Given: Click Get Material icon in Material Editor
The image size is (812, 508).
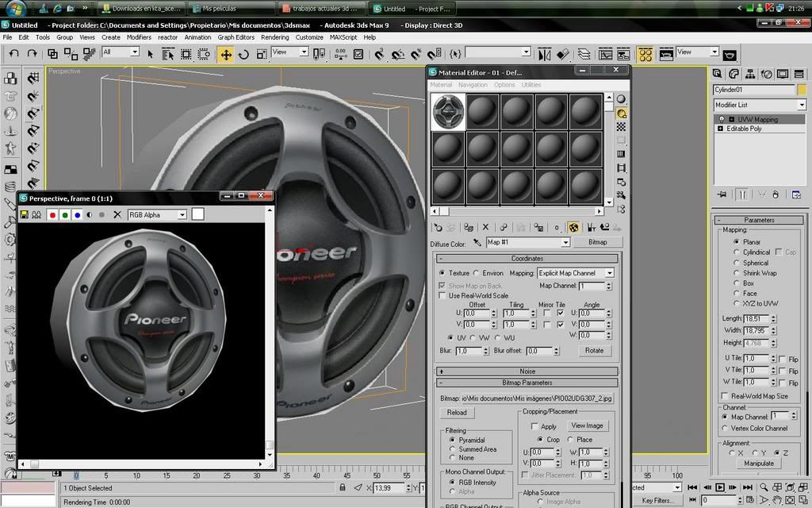Looking at the screenshot, I should [x=438, y=228].
